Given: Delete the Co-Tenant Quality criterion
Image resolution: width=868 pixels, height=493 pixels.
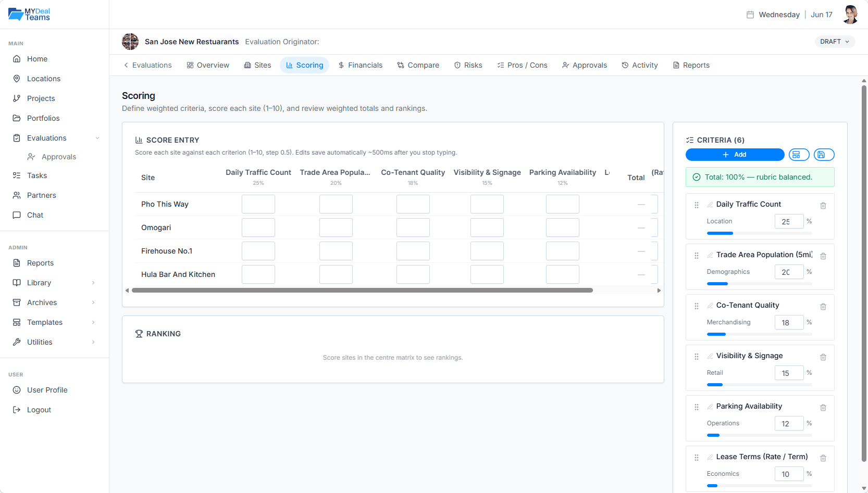Looking at the screenshot, I should (823, 307).
